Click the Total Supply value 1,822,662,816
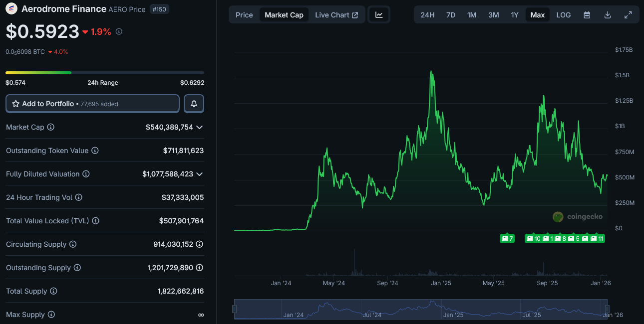The width and height of the screenshot is (644, 324). pyautogui.click(x=181, y=291)
